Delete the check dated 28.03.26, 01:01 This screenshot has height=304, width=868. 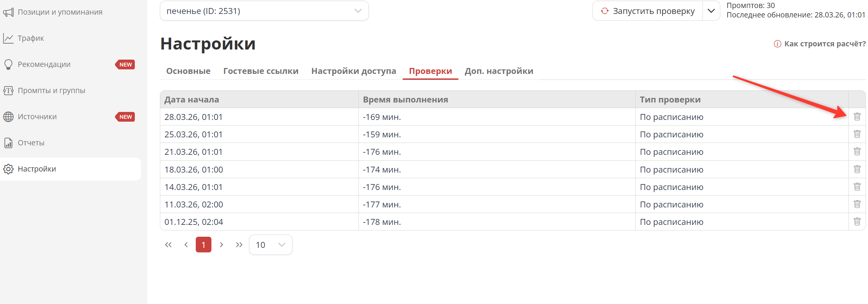[857, 117]
